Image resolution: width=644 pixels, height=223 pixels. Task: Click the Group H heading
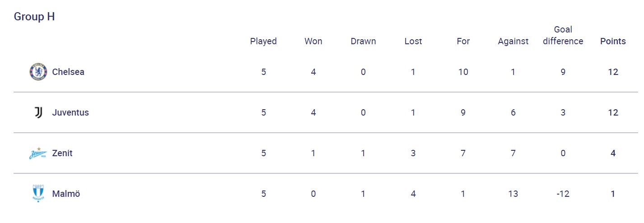coord(34,17)
